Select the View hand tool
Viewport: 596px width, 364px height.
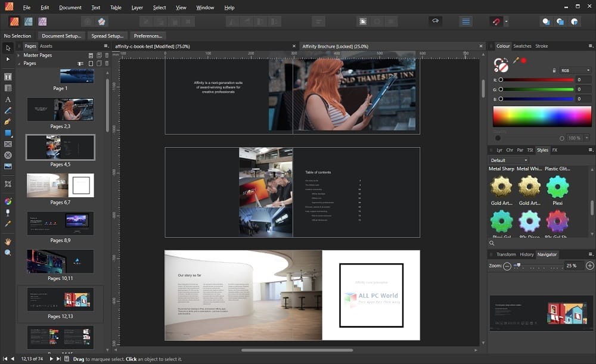point(8,242)
